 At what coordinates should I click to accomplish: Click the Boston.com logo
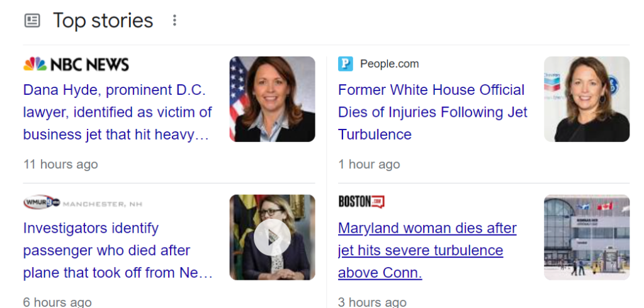click(x=361, y=202)
